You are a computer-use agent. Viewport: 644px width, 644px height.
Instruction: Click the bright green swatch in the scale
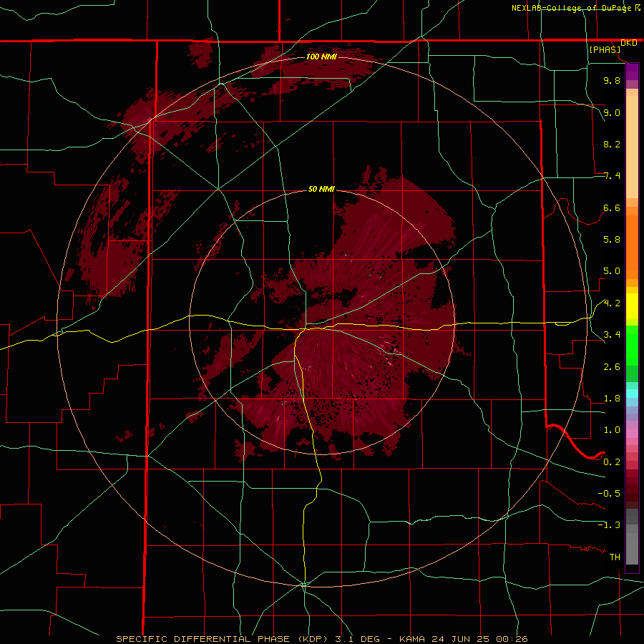[x=632, y=347]
